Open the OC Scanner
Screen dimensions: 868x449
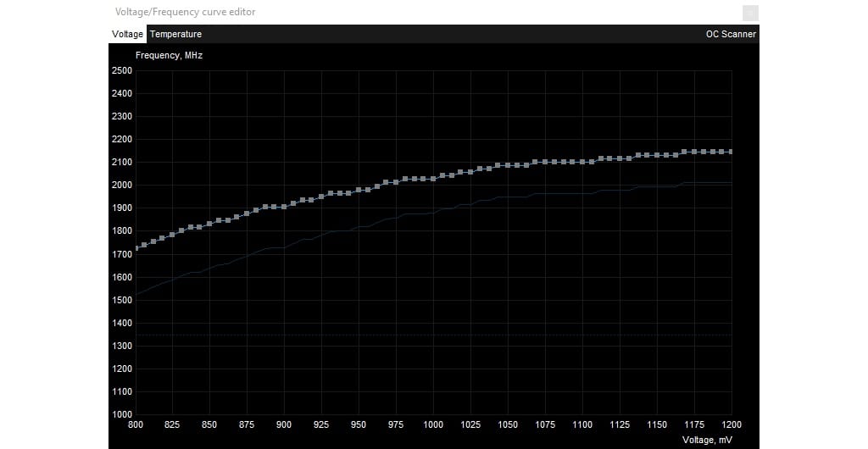coord(731,34)
